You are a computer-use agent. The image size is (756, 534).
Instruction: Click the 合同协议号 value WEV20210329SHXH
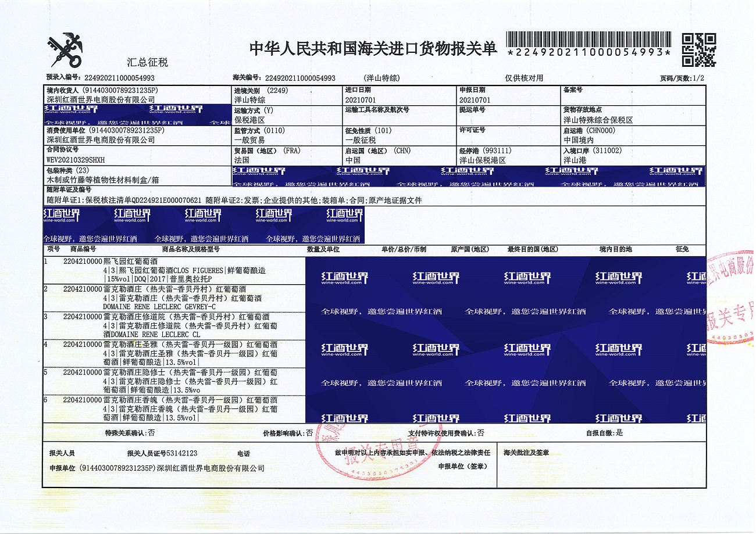pos(76,159)
